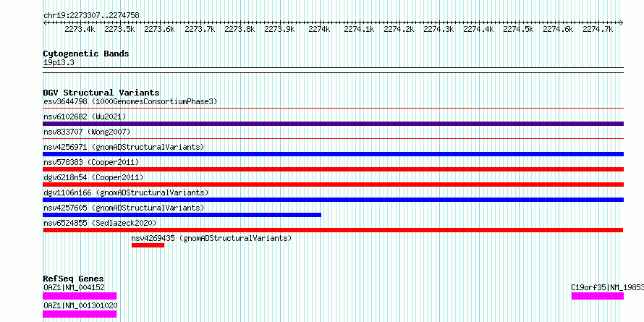Viewport: 644px width, 322px height.
Task: Click the 2274.2k ruler tick label
Action: [x=399, y=30]
